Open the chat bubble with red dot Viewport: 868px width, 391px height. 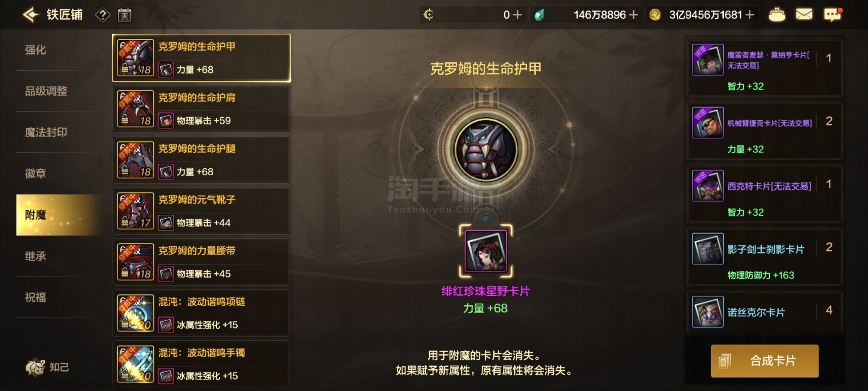(x=833, y=14)
